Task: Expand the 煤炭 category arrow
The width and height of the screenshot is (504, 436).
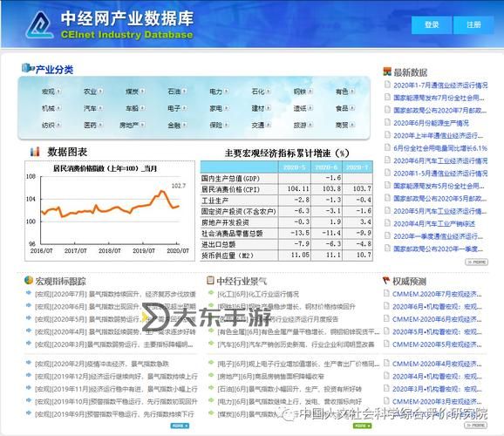Action: (x=142, y=92)
